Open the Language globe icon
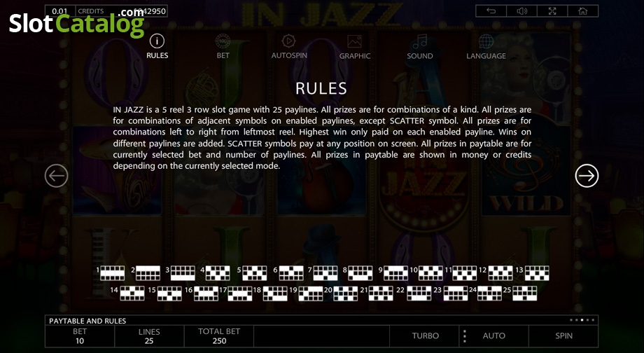The width and height of the screenshot is (644, 353). pos(486,41)
